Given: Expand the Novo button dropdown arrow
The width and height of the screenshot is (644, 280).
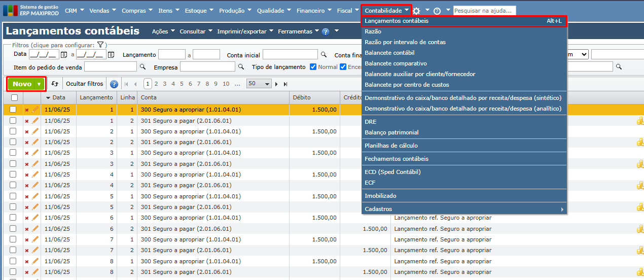Looking at the screenshot, I should pyautogui.click(x=39, y=84).
